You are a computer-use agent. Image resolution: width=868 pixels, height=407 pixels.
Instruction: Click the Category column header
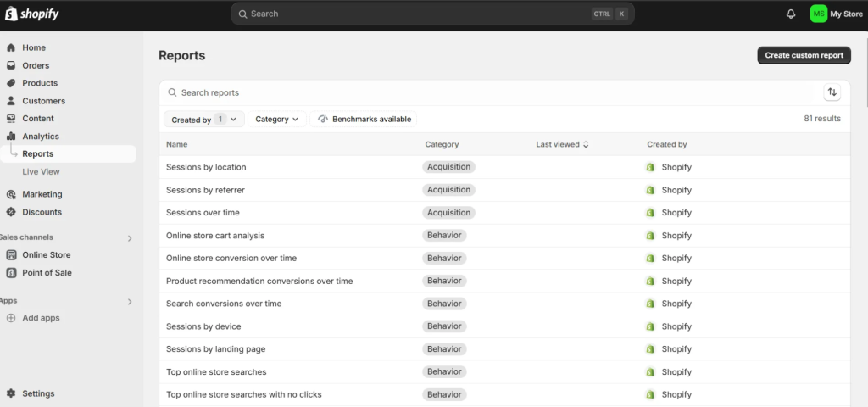[x=442, y=144]
